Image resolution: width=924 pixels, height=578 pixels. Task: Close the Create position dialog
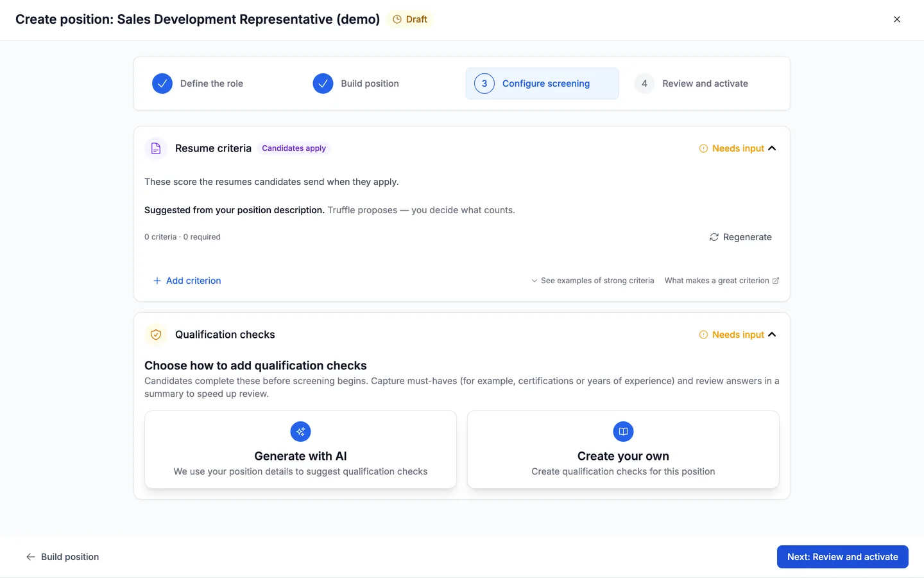tap(897, 19)
